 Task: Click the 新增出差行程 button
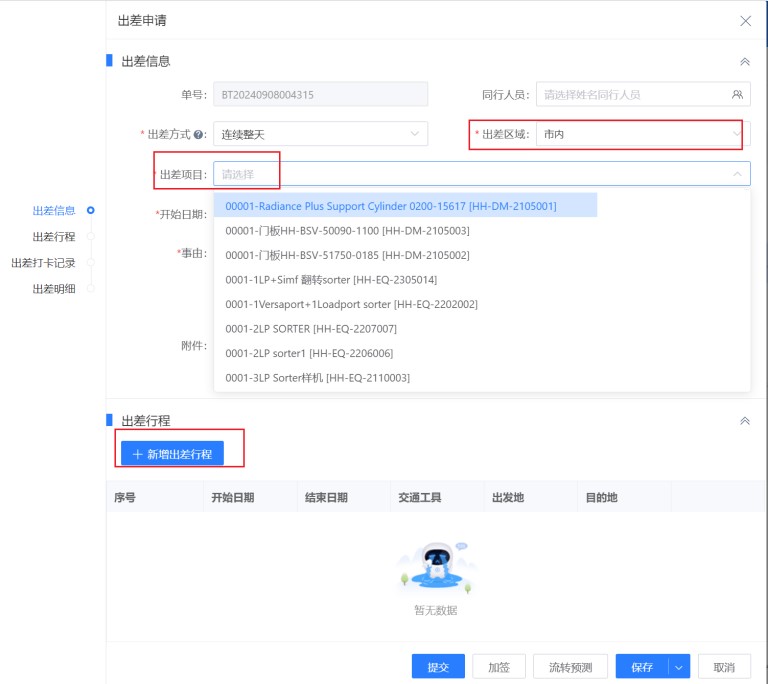click(x=172, y=454)
